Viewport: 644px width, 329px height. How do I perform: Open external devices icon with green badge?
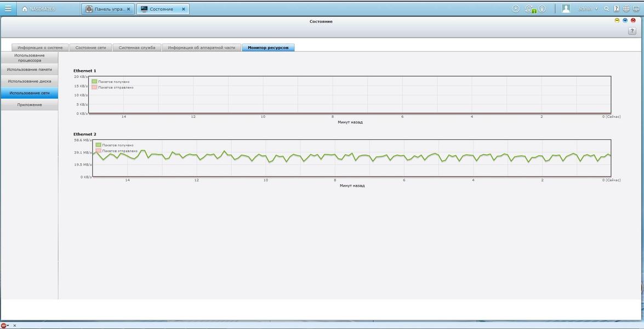point(530,9)
